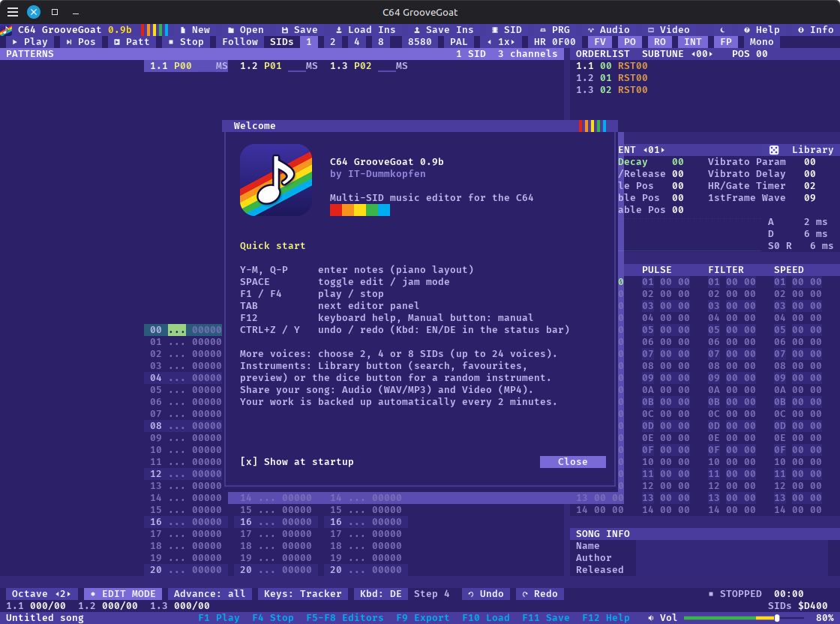Create a new song with New
Screen dimensions: 840x624
pyautogui.click(x=195, y=30)
